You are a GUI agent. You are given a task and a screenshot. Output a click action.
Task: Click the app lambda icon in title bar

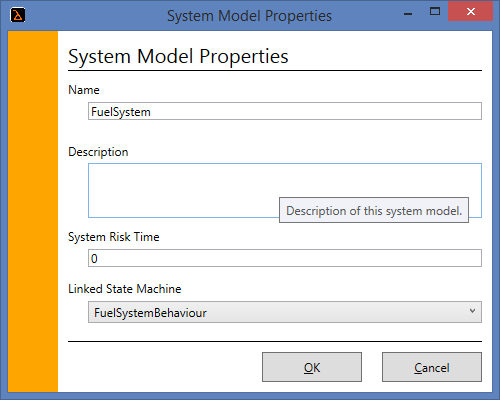pos(17,15)
